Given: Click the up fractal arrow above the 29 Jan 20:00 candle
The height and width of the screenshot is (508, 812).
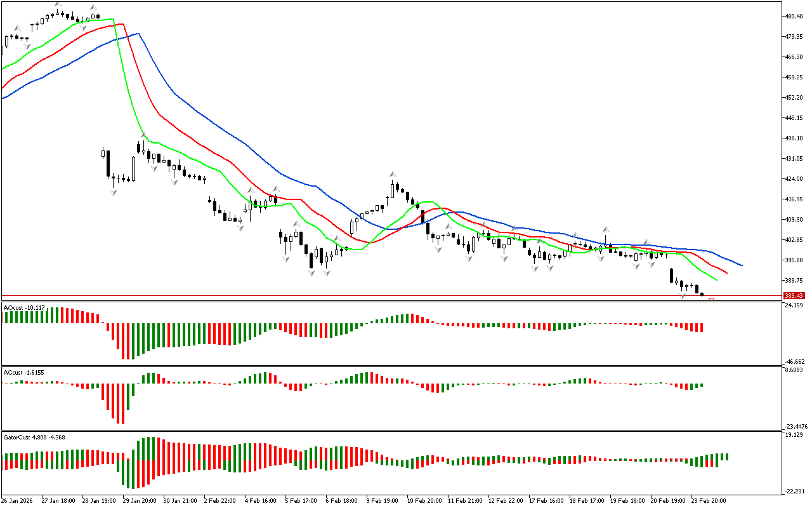Looking at the screenshot, I should [x=144, y=135].
